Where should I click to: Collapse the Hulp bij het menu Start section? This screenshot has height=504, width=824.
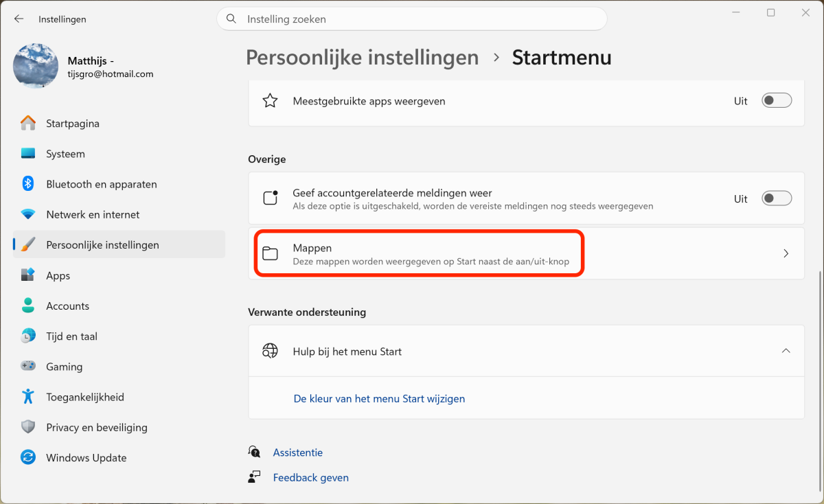(786, 351)
